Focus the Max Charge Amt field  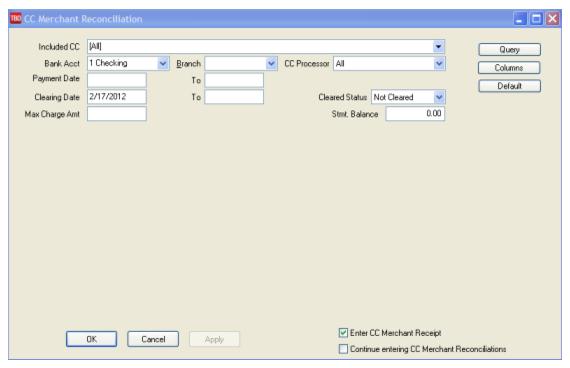pyautogui.click(x=117, y=114)
